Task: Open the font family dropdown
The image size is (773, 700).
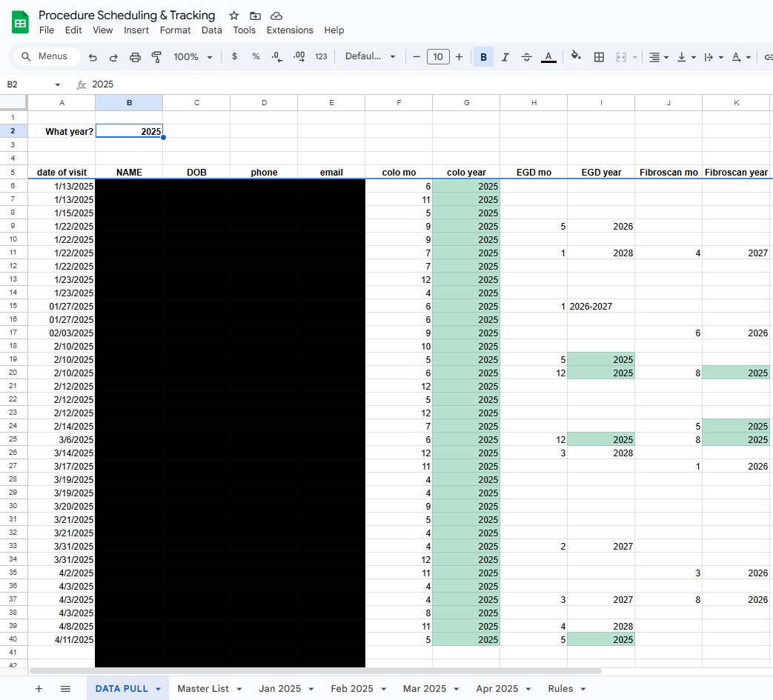Action: (370, 57)
